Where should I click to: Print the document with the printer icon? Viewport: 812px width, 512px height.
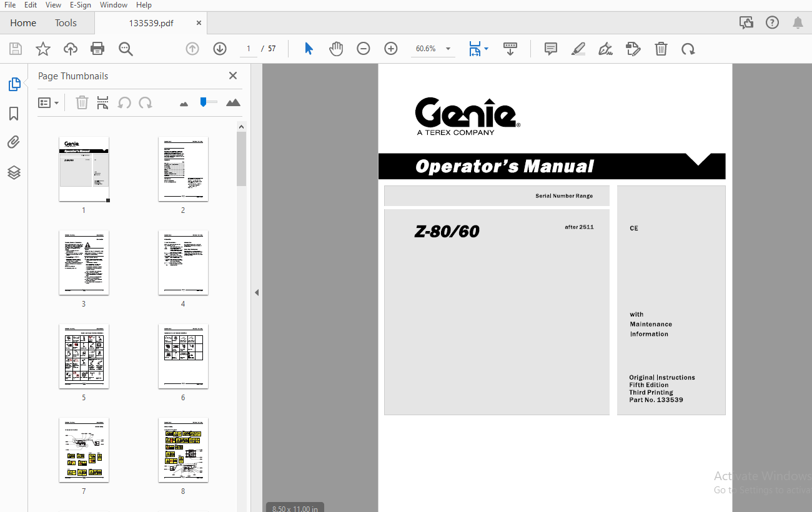coord(97,49)
